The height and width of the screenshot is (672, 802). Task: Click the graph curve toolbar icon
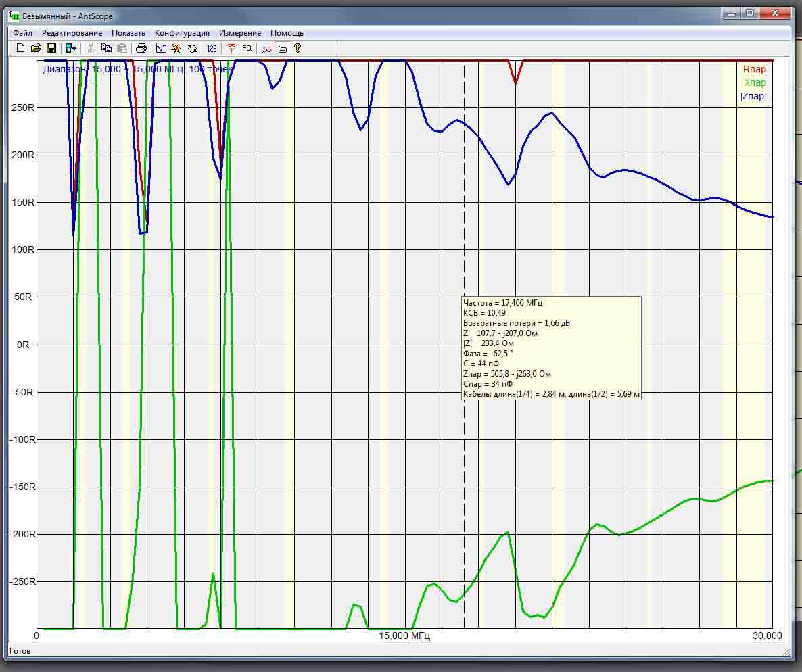tap(161, 49)
